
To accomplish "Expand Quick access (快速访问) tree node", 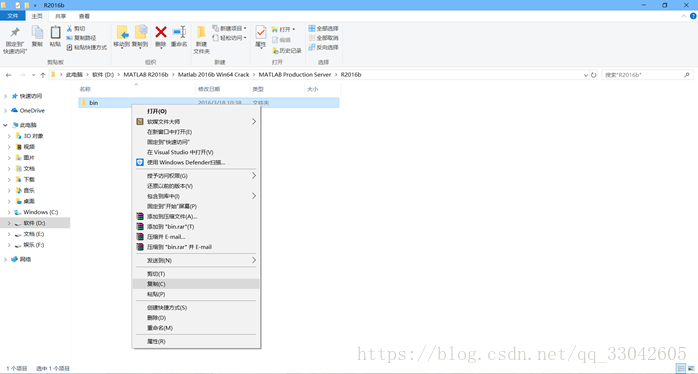I will coord(5,96).
